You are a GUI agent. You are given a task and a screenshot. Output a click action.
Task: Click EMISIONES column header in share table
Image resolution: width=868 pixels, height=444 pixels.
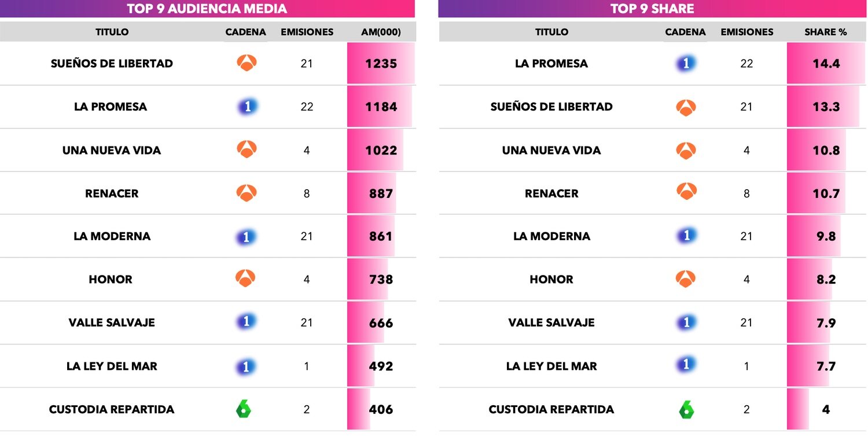(746, 32)
